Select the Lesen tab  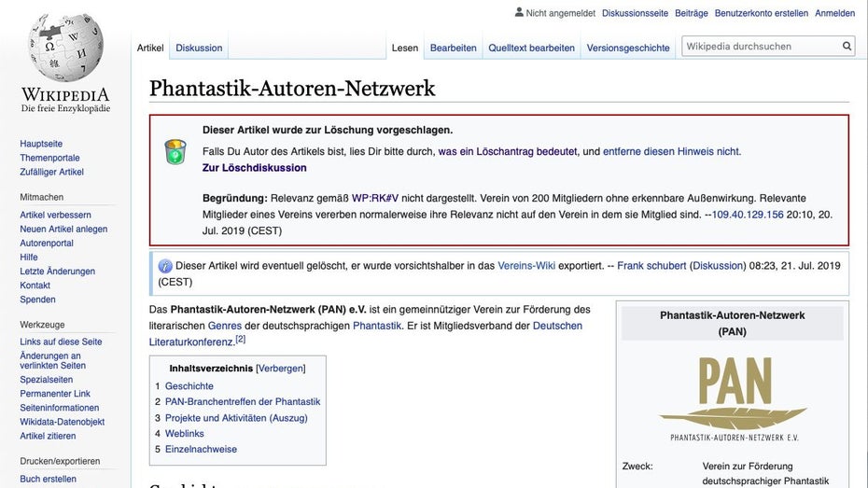pos(405,49)
